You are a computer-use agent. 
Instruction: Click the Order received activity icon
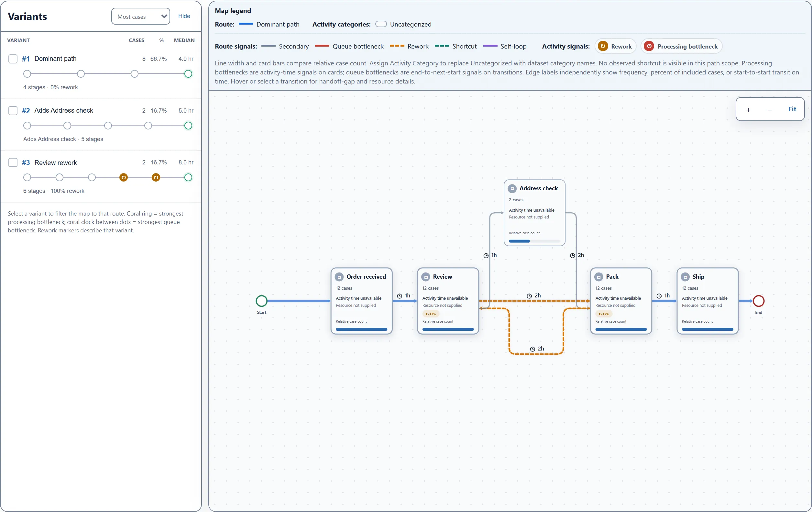click(x=340, y=277)
